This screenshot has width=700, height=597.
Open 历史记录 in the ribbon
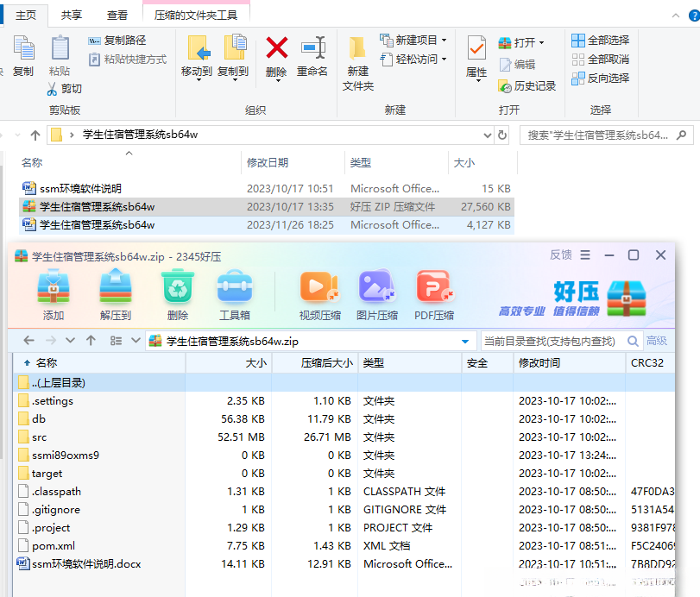527,85
